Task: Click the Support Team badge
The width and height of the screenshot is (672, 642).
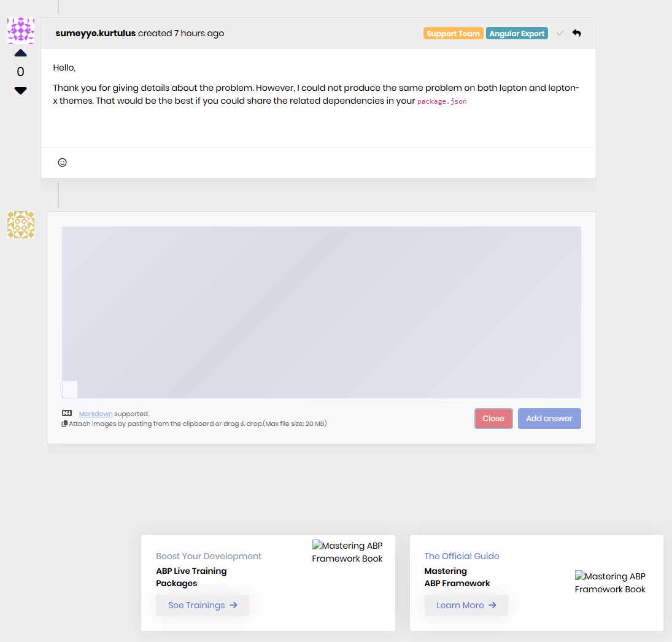Action: point(453,34)
